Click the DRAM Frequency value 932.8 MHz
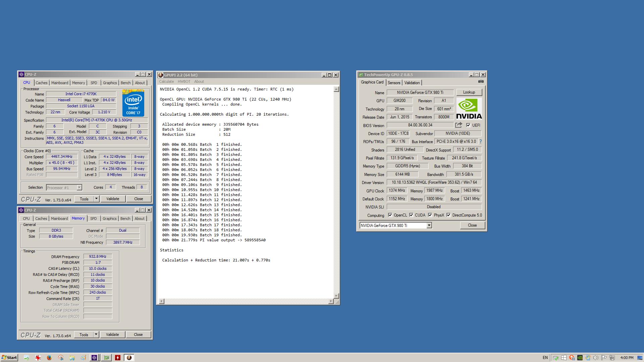This screenshot has width=644, height=362. (98, 256)
